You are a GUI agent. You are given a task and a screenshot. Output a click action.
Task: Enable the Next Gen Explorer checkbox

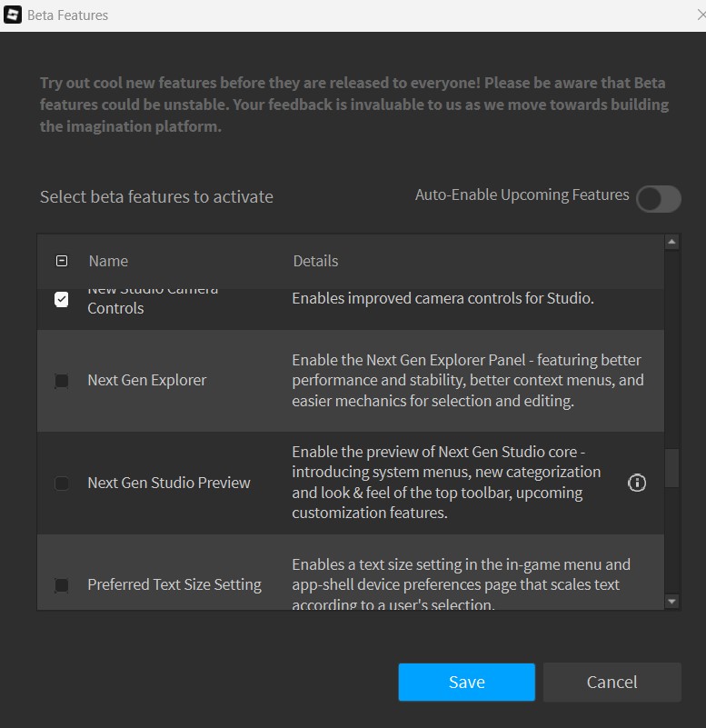pyautogui.click(x=62, y=381)
